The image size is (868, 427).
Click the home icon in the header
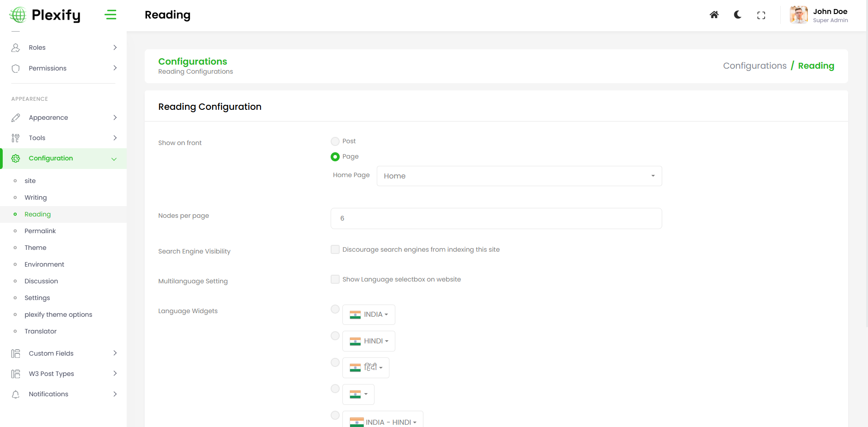click(714, 15)
